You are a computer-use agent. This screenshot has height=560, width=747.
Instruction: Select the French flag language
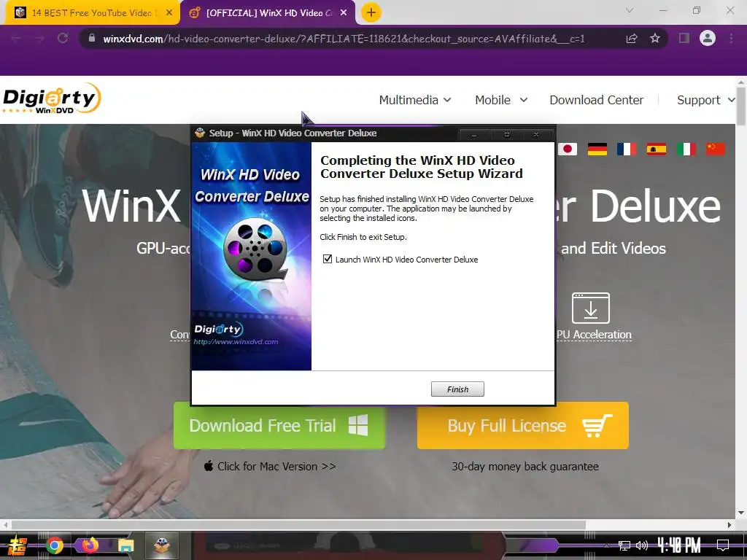627,149
